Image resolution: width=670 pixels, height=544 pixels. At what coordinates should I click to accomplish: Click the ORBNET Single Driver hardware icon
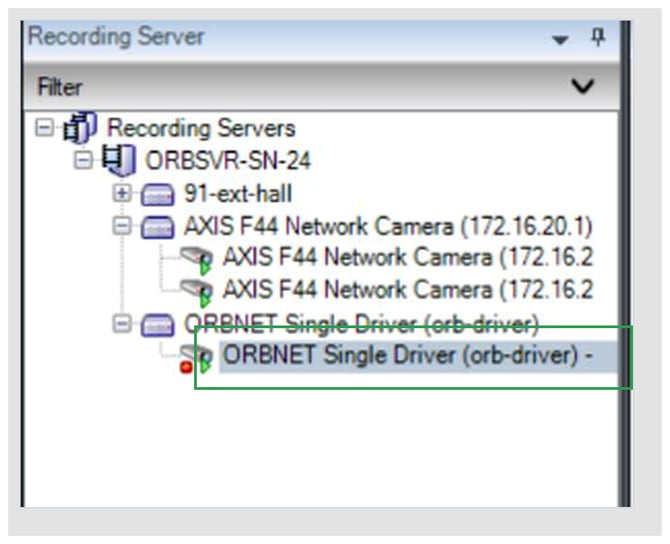[157, 325]
